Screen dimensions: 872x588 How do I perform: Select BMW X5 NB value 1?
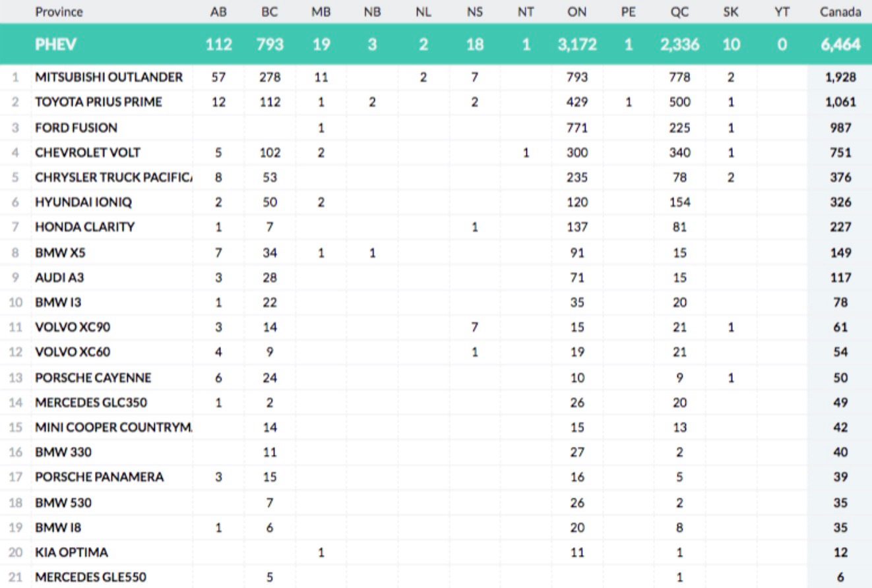point(372,252)
